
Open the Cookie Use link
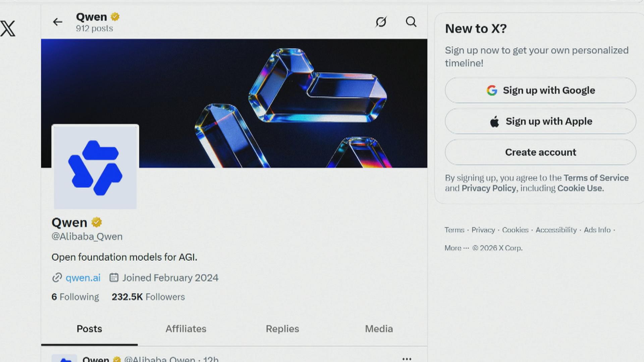(581, 188)
